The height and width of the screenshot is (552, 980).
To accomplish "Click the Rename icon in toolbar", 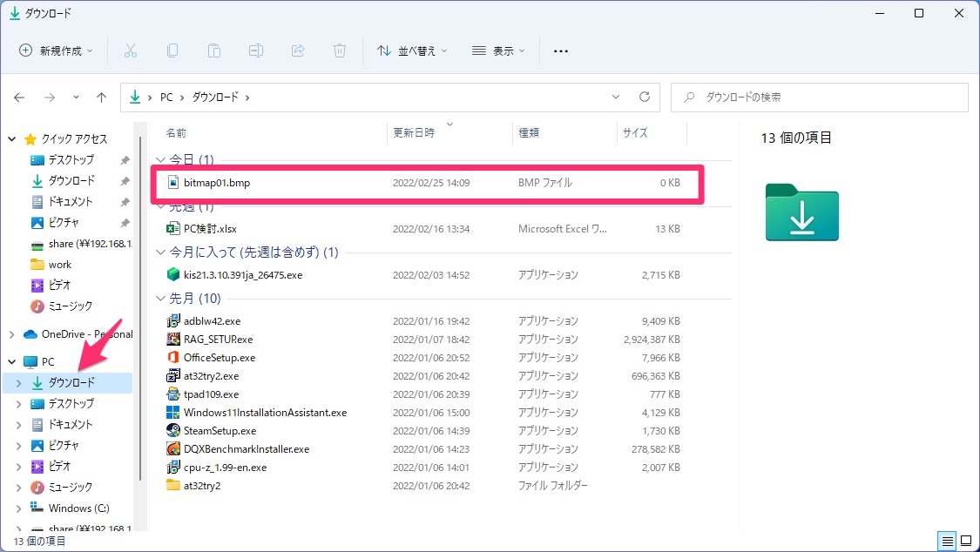I will pos(255,50).
